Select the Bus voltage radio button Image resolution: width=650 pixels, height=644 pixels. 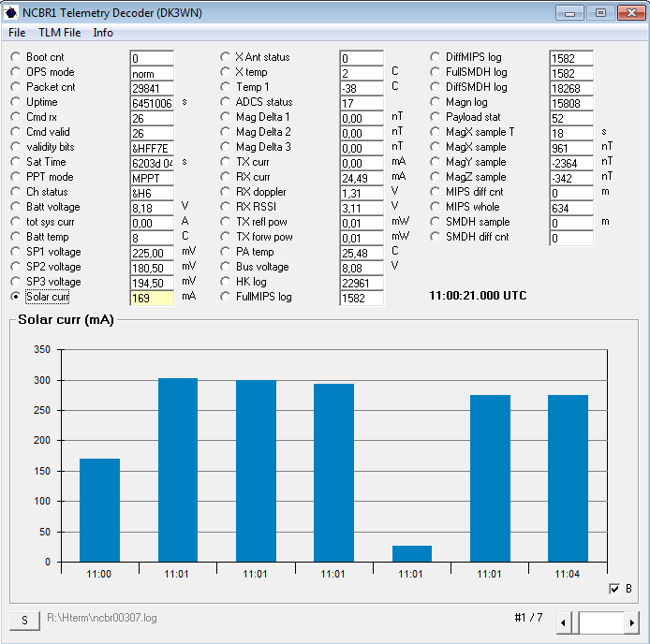[226, 267]
